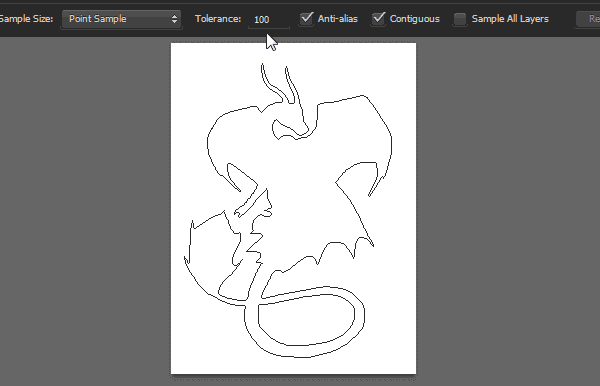Open the Sample Size dropdown
The height and width of the screenshot is (386, 600).
point(122,19)
